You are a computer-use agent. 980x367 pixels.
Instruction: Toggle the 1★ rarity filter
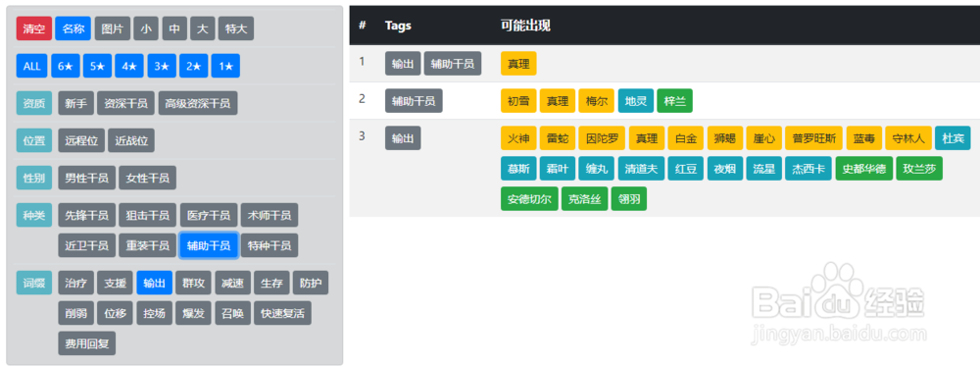click(x=225, y=66)
